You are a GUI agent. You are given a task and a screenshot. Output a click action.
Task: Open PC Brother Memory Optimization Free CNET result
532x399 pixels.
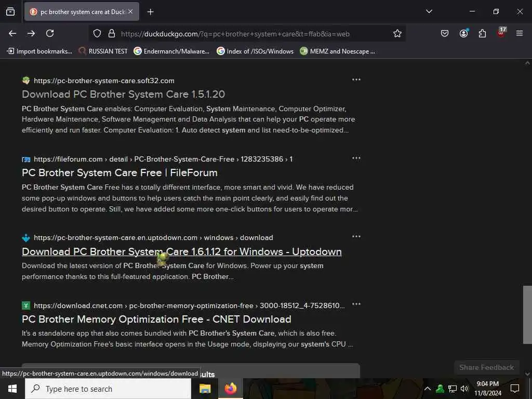pyautogui.click(x=156, y=320)
